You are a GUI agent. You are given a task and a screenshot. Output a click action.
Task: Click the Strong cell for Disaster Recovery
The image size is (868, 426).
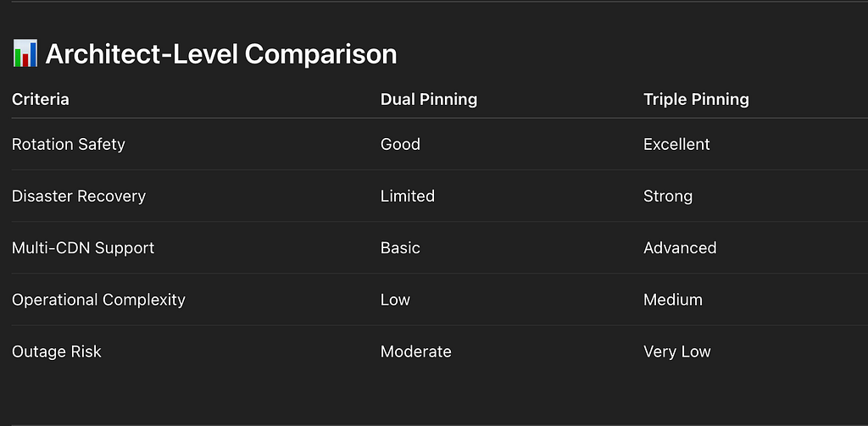(x=668, y=196)
